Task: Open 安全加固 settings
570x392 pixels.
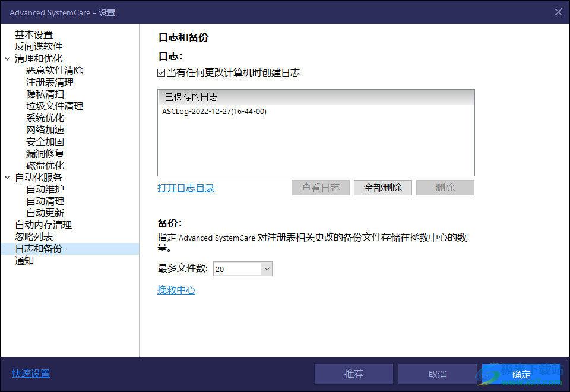Action: point(45,142)
